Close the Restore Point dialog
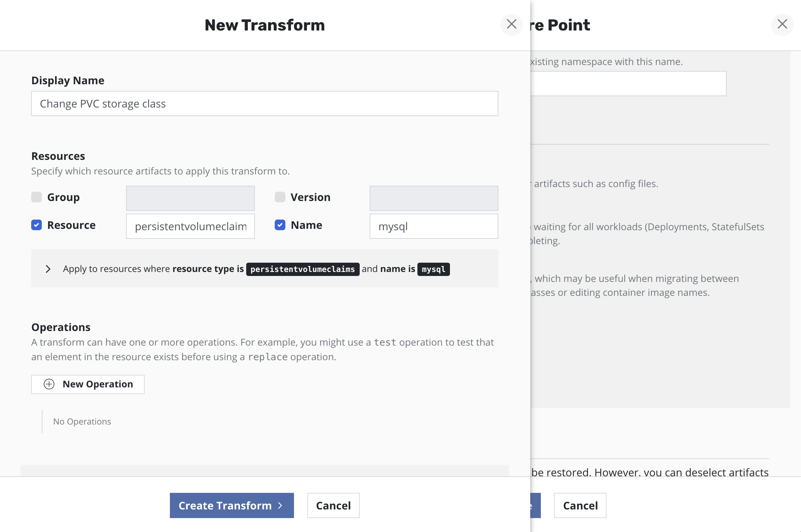The width and height of the screenshot is (801, 532). 782,24
